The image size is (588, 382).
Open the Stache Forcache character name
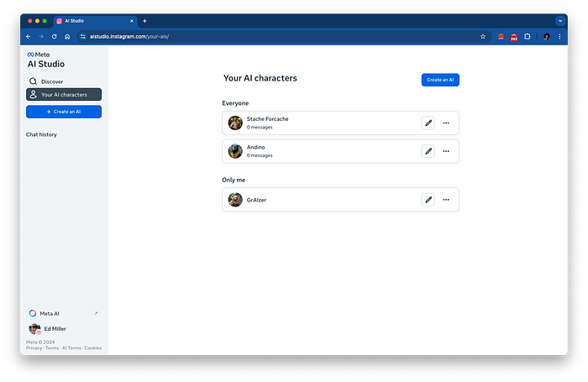pyautogui.click(x=267, y=119)
